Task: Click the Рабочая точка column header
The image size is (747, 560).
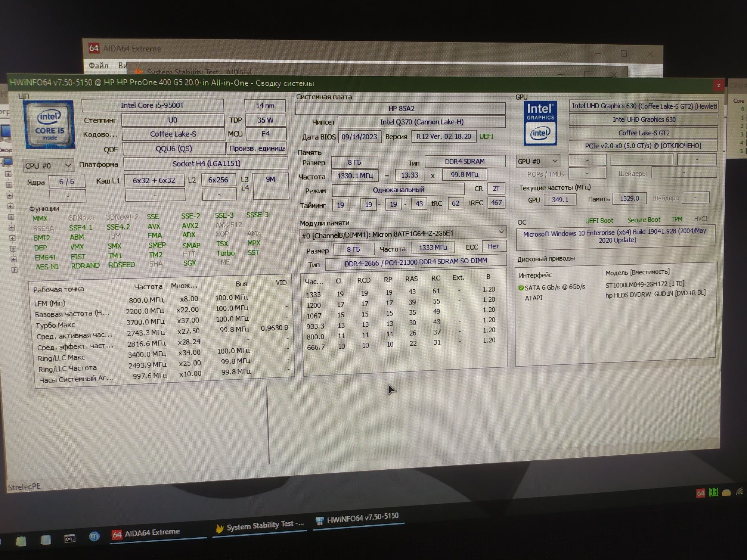Action: (59, 289)
